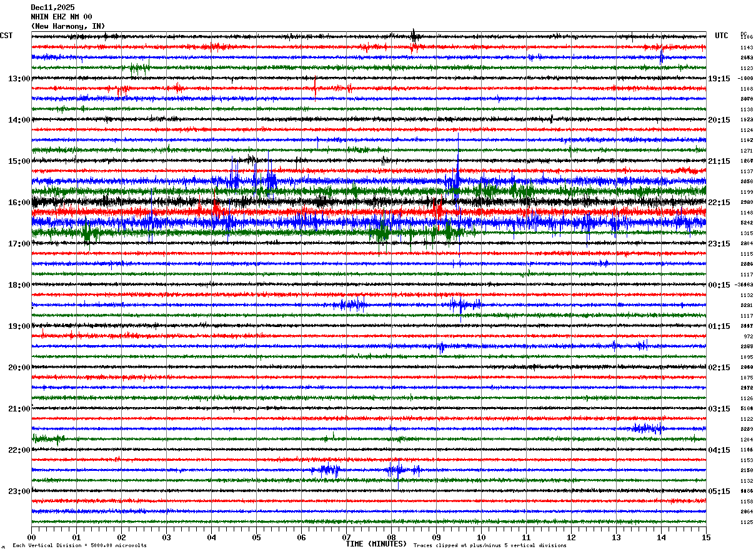Click the 13:00 CST time label
The image size is (756, 554).
tap(19, 79)
